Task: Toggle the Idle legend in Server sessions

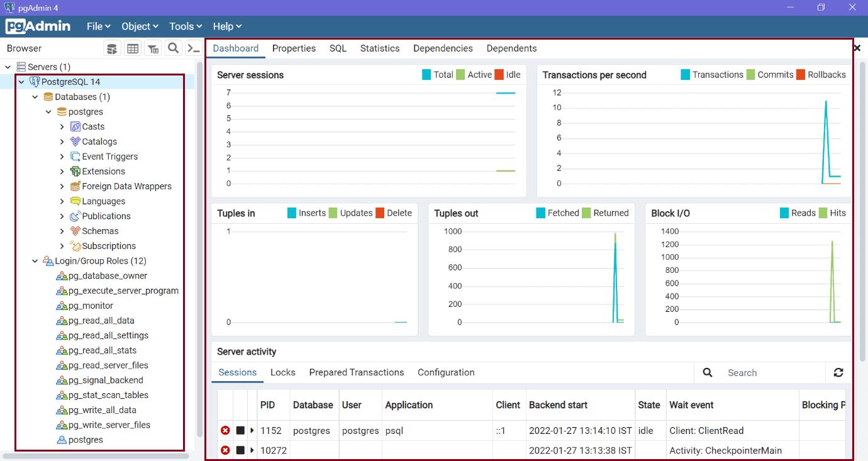Action: point(508,75)
